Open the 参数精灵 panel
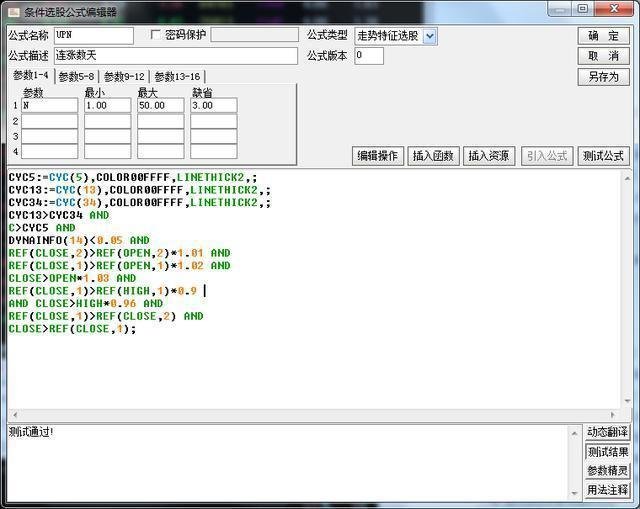The width and height of the screenshot is (640, 509). click(x=607, y=471)
